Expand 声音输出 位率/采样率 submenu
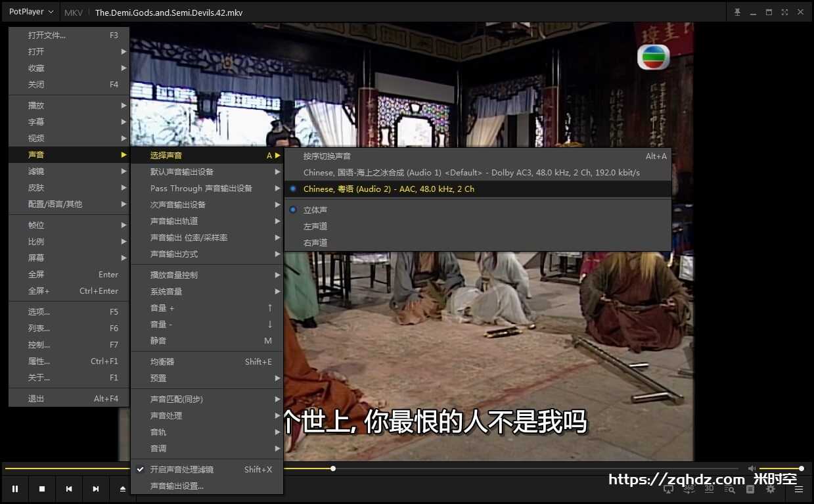Image resolution: width=814 pixels, height=504 pixels. (207, 237)
